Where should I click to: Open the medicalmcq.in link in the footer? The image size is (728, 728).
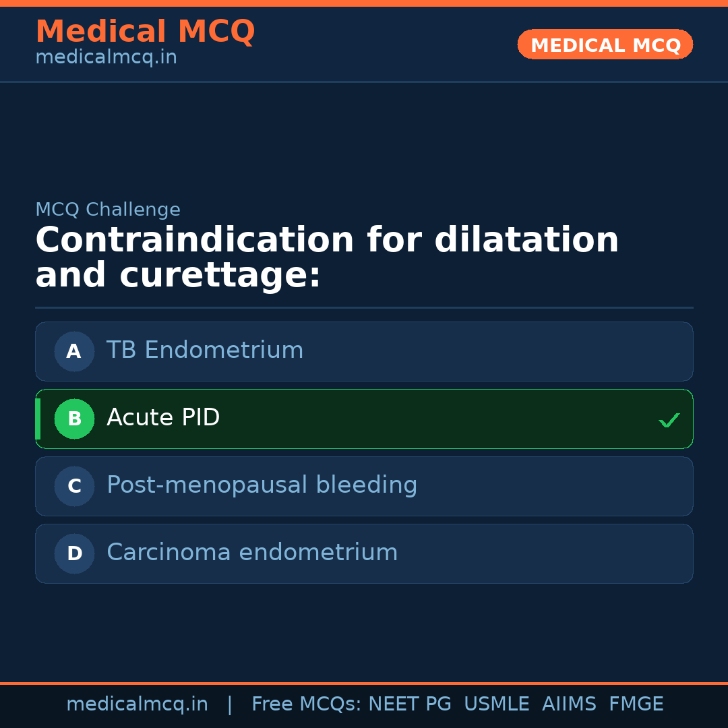coord(137,704)
